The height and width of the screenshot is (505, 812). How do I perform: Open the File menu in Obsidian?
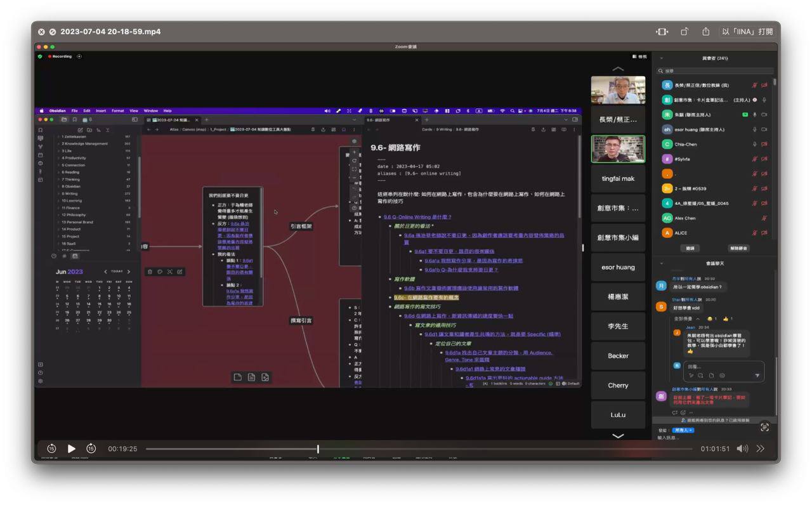74,110
